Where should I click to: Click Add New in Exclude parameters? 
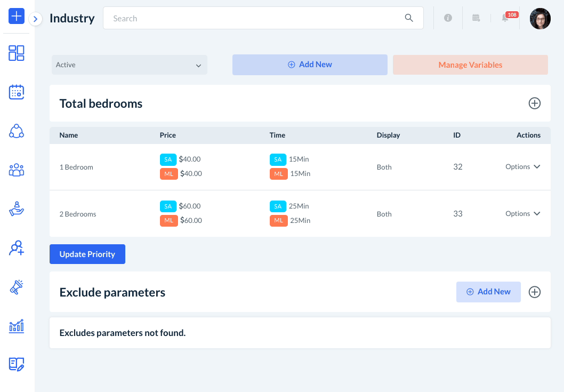[488, 292]
